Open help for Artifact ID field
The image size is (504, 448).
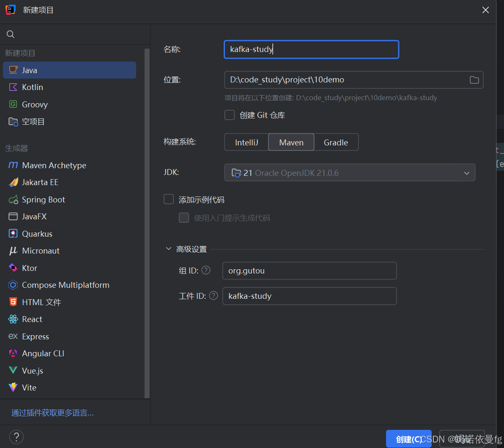tap(214, 296)
